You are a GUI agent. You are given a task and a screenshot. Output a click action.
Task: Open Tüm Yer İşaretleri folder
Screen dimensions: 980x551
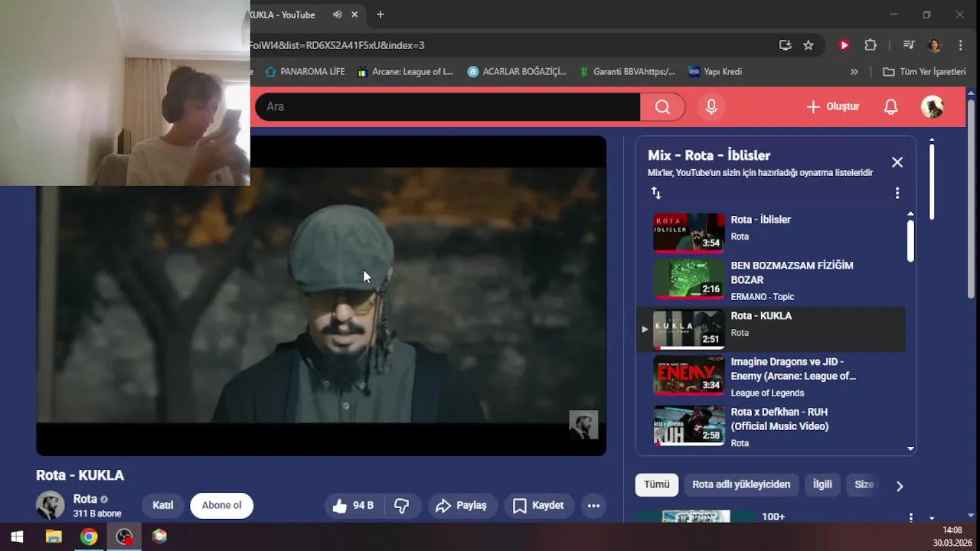point(924,72)
